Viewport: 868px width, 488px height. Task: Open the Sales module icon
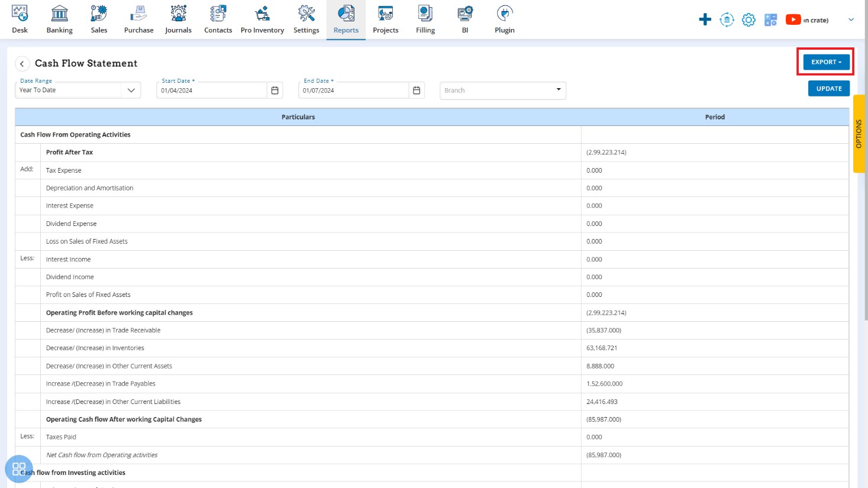click(99, 13)
